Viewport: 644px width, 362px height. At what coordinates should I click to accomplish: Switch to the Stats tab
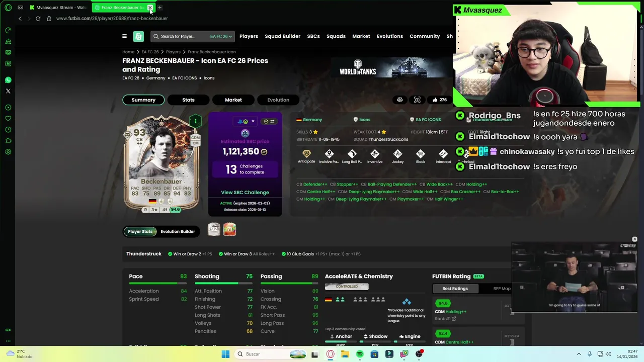click(x=188, y=100)
